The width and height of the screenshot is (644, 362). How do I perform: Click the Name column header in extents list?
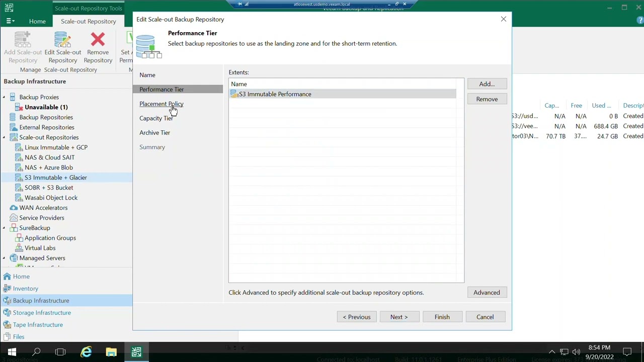pyautogui.click(x=343, y=84)
